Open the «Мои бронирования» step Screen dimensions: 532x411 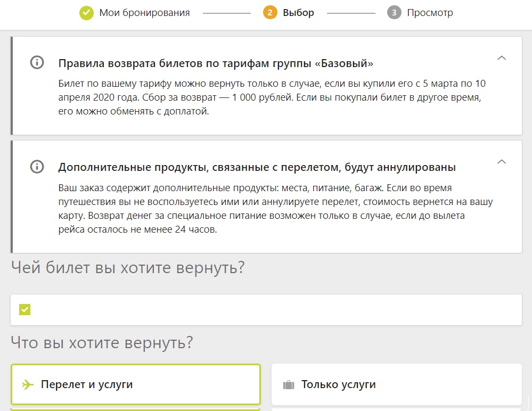point(144,13)
